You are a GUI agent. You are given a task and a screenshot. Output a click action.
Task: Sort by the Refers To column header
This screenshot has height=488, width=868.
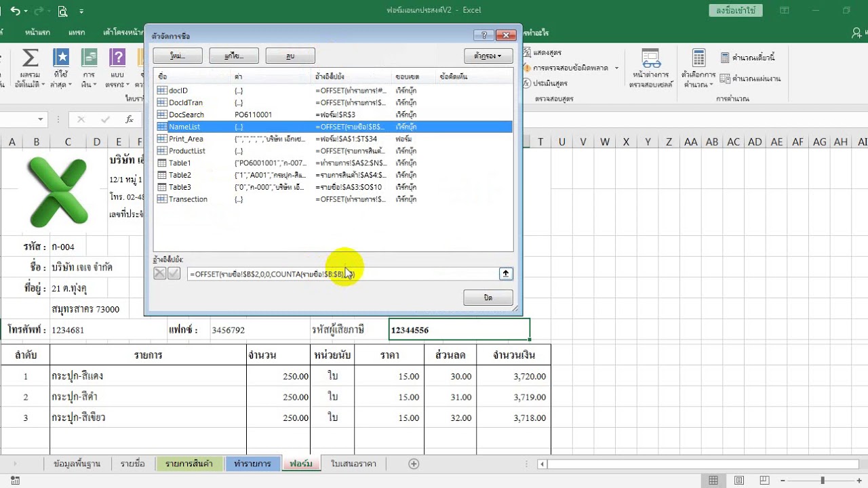[352, 77]
